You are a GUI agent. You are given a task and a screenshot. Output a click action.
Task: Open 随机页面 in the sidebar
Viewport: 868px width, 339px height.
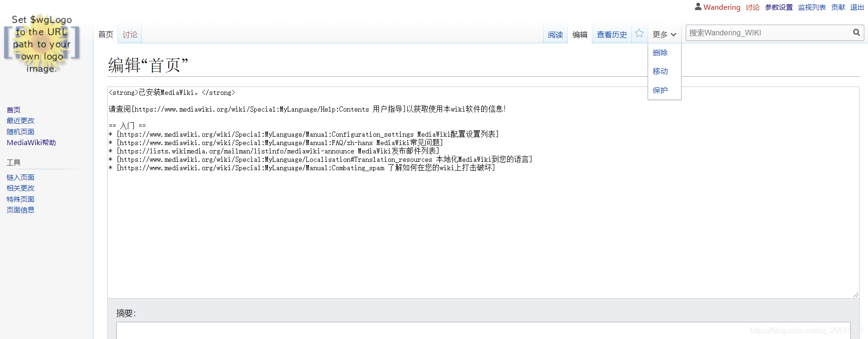(x=20, y=132)
